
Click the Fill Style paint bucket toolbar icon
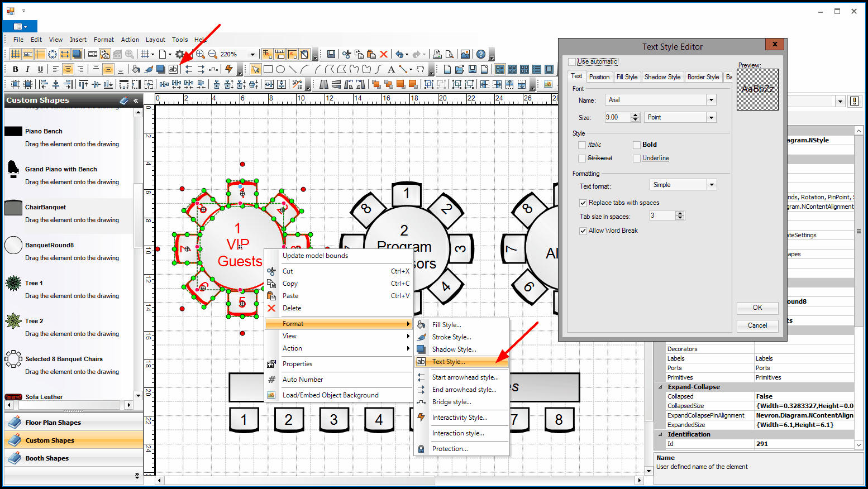coord(136,69)
